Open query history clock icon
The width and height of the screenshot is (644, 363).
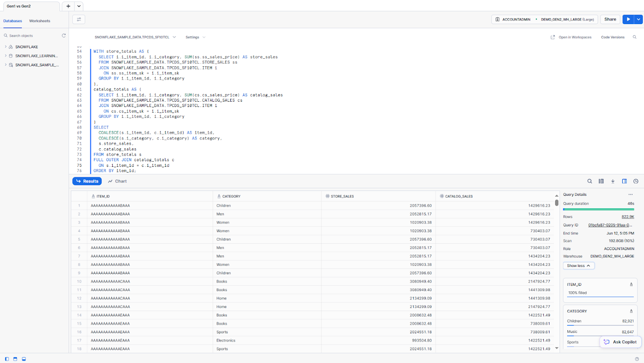(x=636, y=181)
